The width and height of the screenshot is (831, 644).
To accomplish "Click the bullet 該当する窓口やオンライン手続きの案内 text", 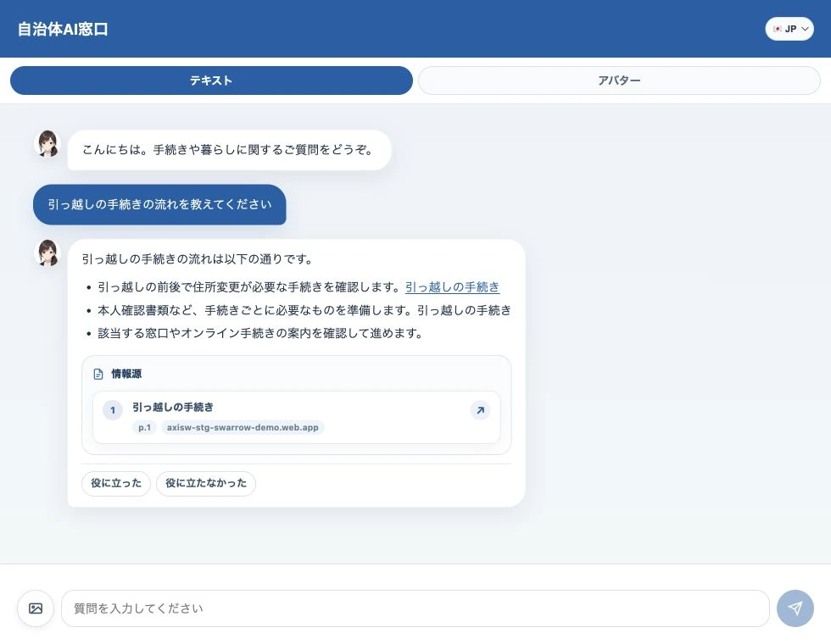I will [259, 333].
